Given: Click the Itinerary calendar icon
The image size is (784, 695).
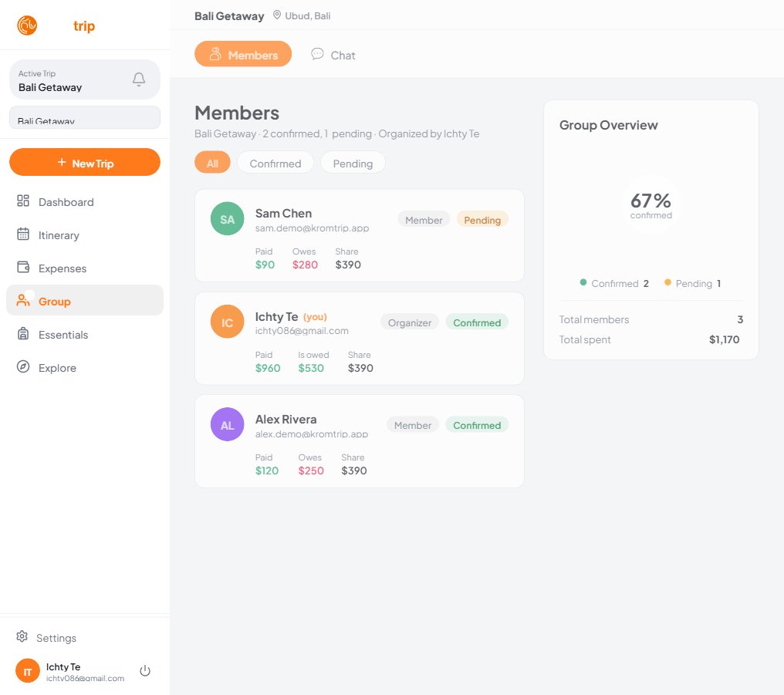Looking at the screenshot, I should pos(23,234).
